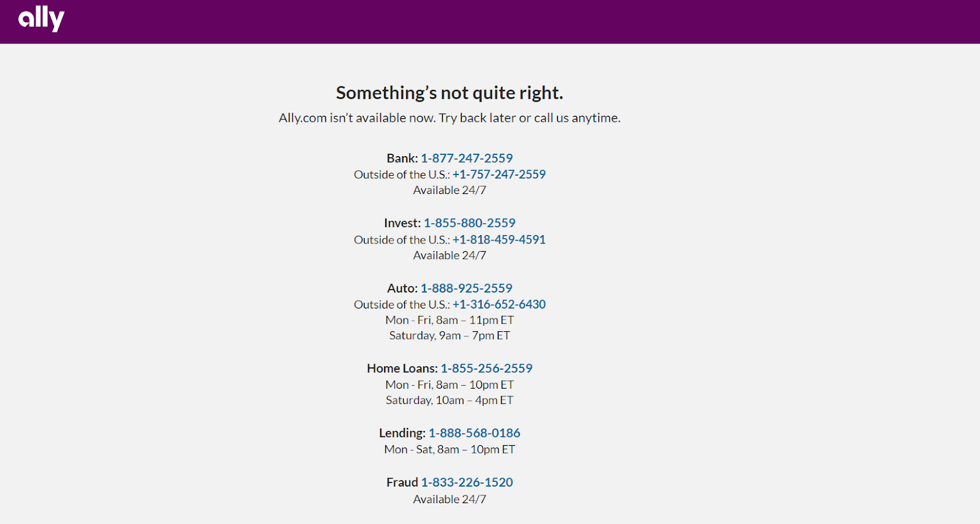Click the "Something's not quite right." heading

pos(449,93)
